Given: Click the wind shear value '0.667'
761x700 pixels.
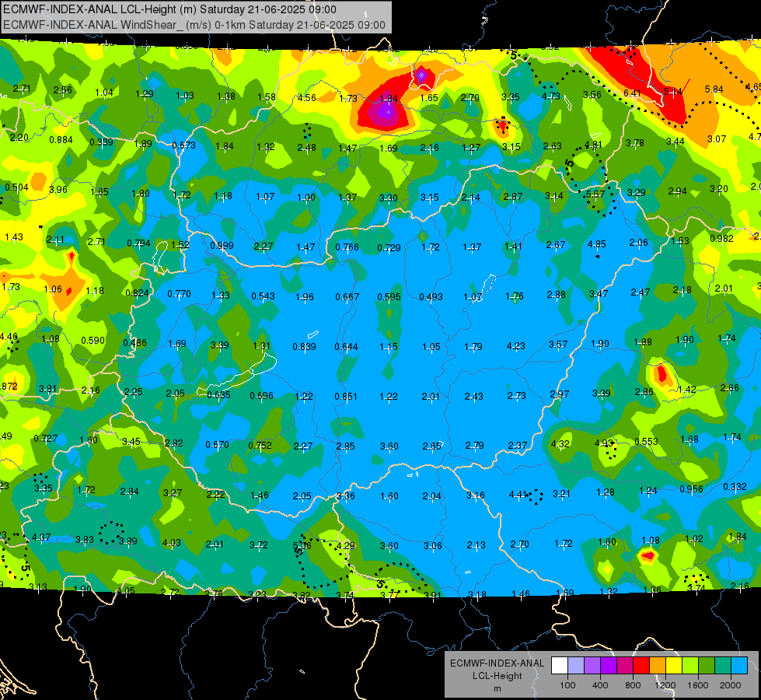Looking at the screenshot, I should (347, 296).
